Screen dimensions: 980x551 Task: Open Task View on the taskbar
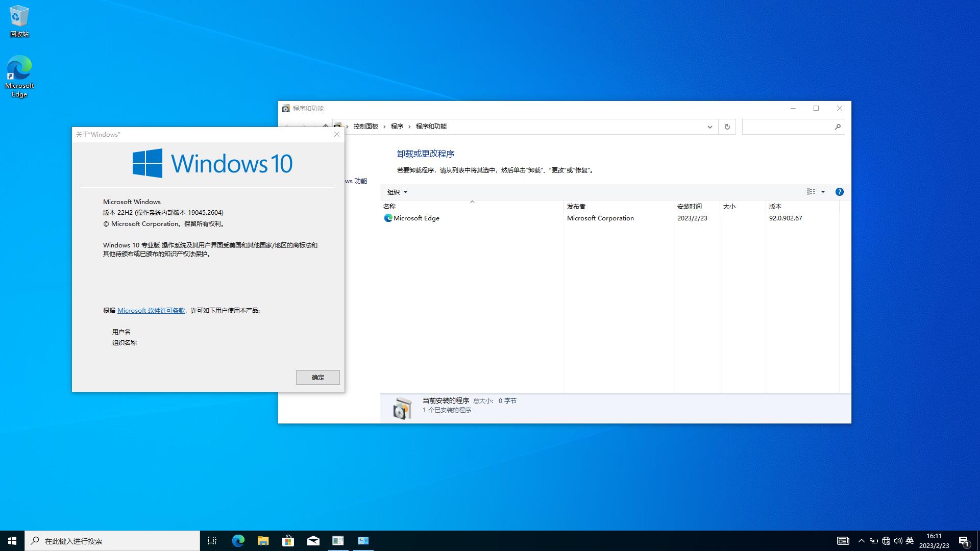coord(212,541)
